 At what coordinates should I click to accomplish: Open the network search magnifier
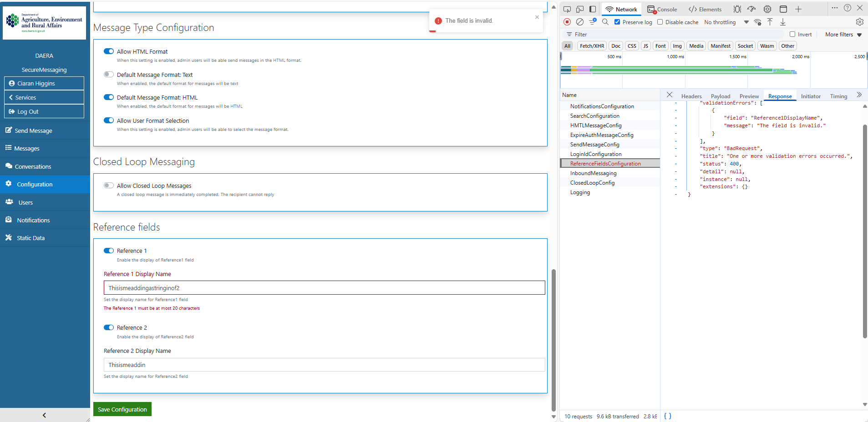605,22
